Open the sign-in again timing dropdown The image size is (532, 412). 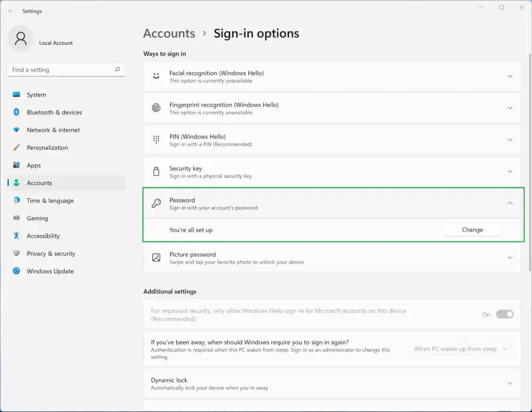point(460,349)
